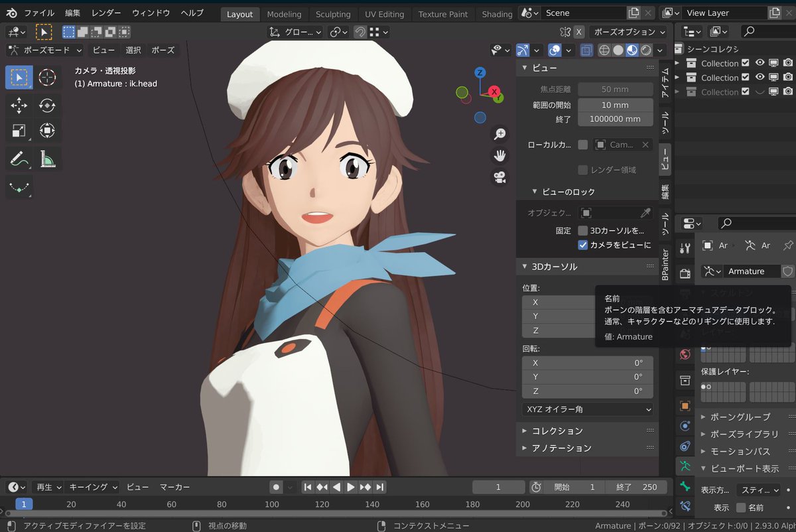Screen dimensions: 796x532
Task: Select the Cursor tool in toolbar
Action: (x=47, y=77)
